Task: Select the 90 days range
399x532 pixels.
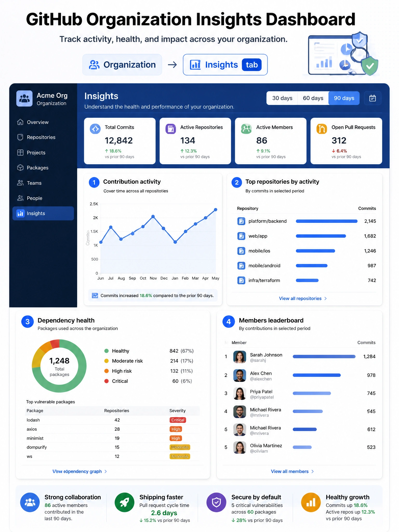Action: [x=344, y=98]
